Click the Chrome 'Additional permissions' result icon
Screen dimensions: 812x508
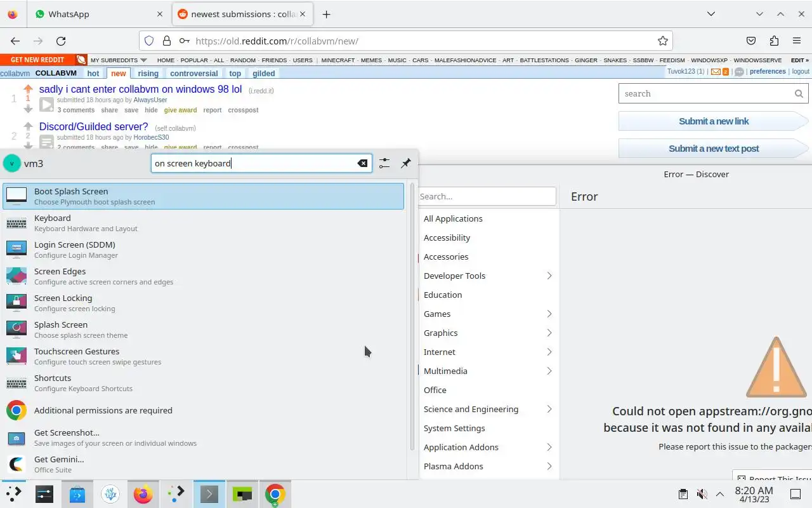pos(16,410)
